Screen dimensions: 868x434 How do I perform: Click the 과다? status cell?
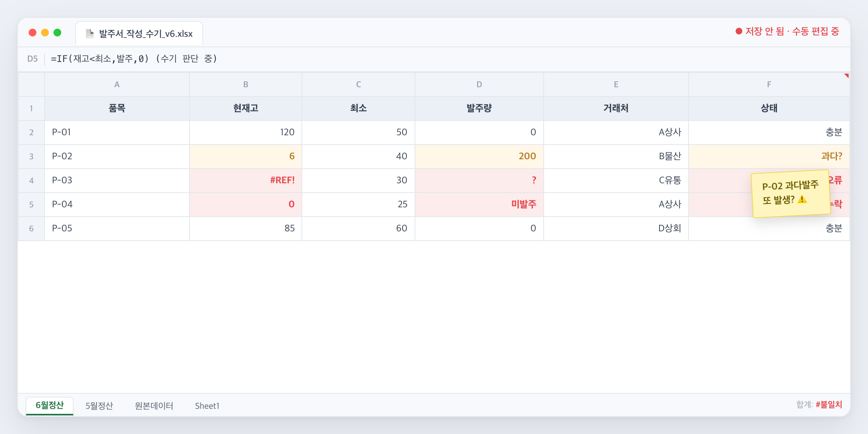[769, 157]
